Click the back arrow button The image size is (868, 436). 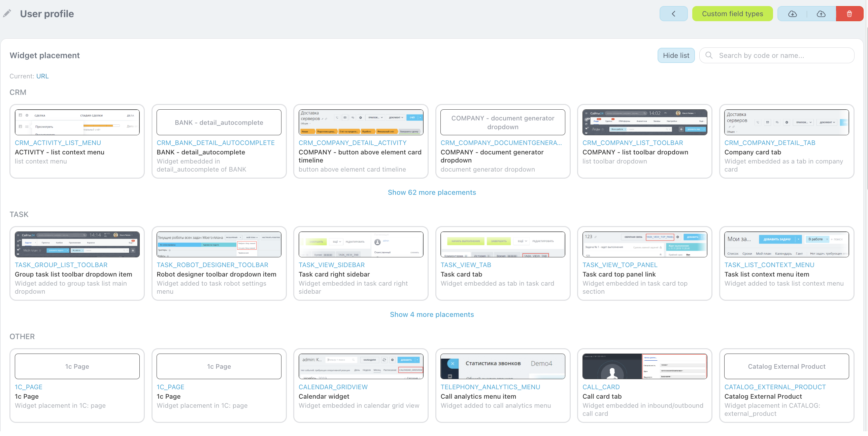673,14
